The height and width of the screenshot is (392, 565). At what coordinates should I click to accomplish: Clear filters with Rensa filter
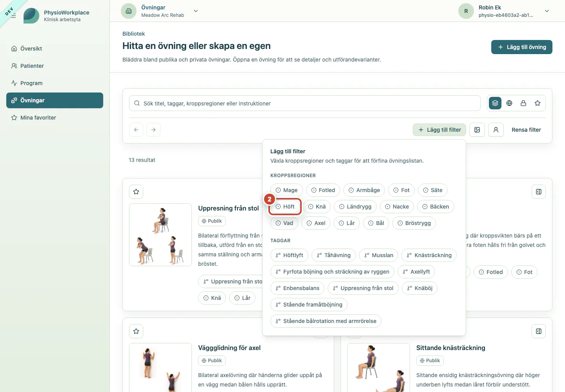[x=526, y=130]
